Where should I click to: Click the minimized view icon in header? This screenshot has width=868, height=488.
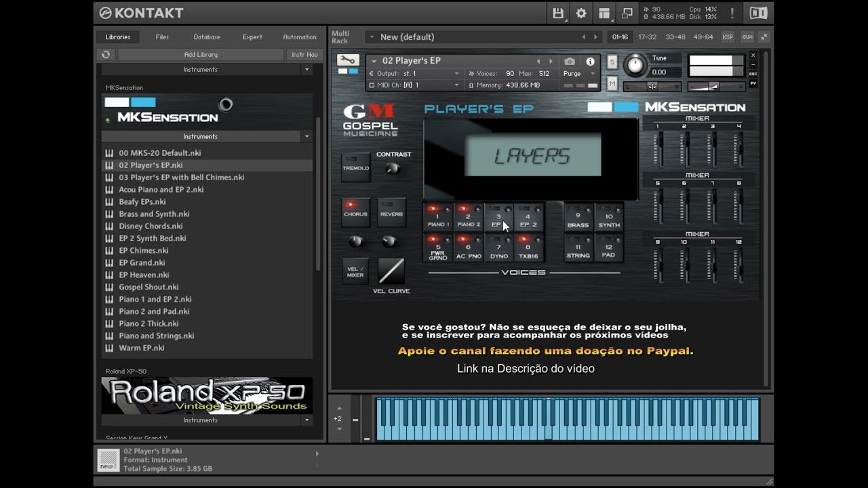point(627,13)
